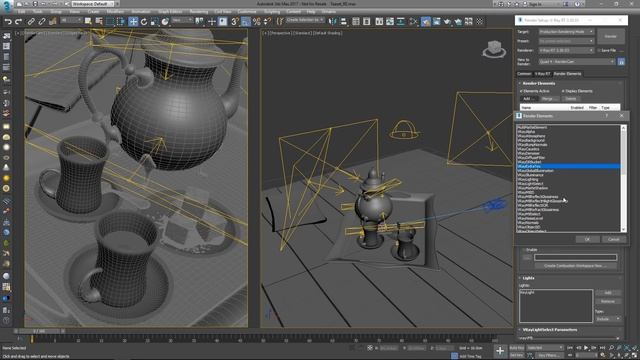Click the Play Animation button
640x360 pixels.
586,348
